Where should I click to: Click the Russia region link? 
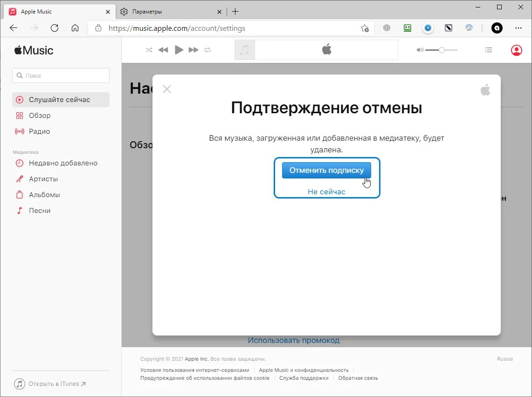pyautogui.click(x=505, y=359)
